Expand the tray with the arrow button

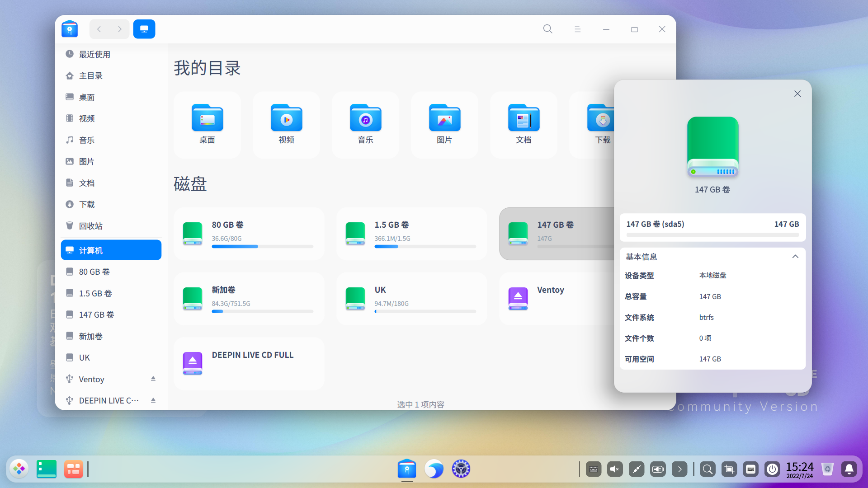tap(679, 469)
